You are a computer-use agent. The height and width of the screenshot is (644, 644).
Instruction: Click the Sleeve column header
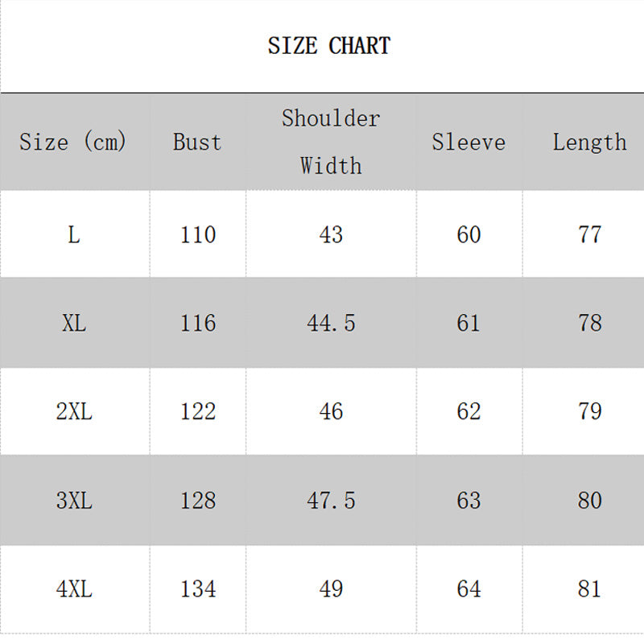click(x=469, y=142)
